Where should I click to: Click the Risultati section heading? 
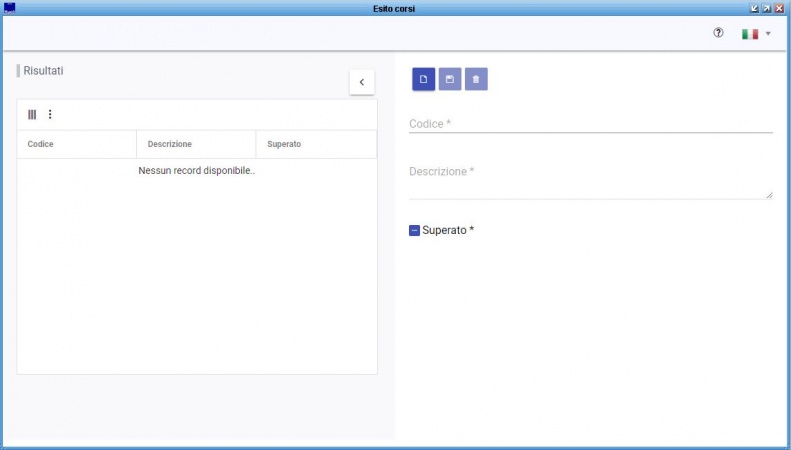coord(43,71)
